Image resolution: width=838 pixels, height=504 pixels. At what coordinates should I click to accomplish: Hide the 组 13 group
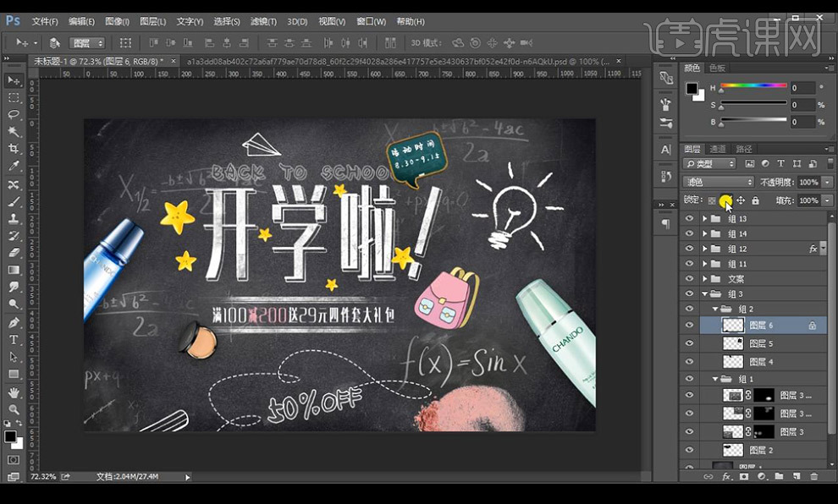689,218
